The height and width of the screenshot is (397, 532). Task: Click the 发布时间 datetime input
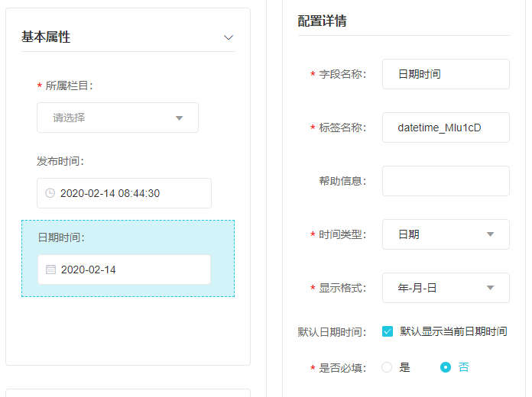(124, 193)
